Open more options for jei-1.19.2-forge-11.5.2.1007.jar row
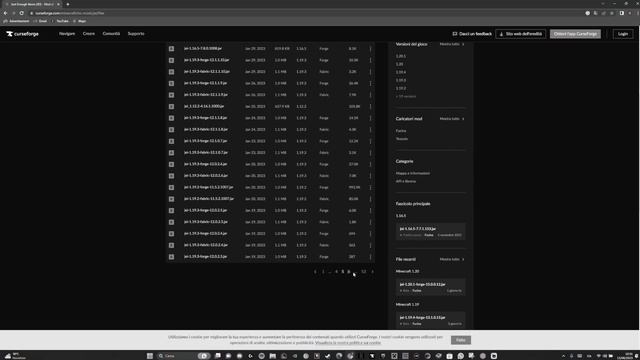 370,187
